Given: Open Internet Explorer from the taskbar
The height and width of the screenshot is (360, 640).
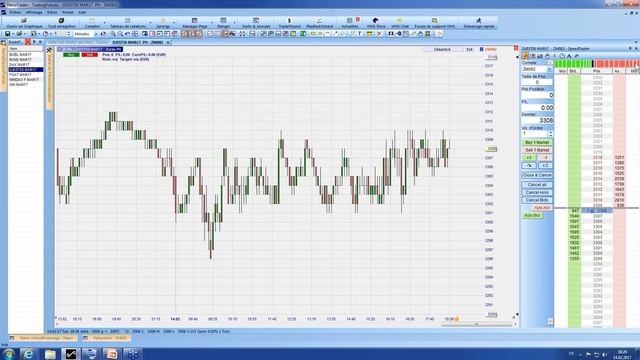Looking at the screenshot, I should tap(28, 354).
